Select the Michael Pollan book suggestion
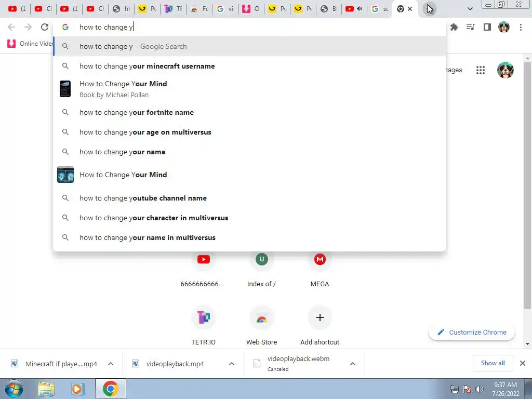The height and width of the screenshot is (399, 532). 249,89
